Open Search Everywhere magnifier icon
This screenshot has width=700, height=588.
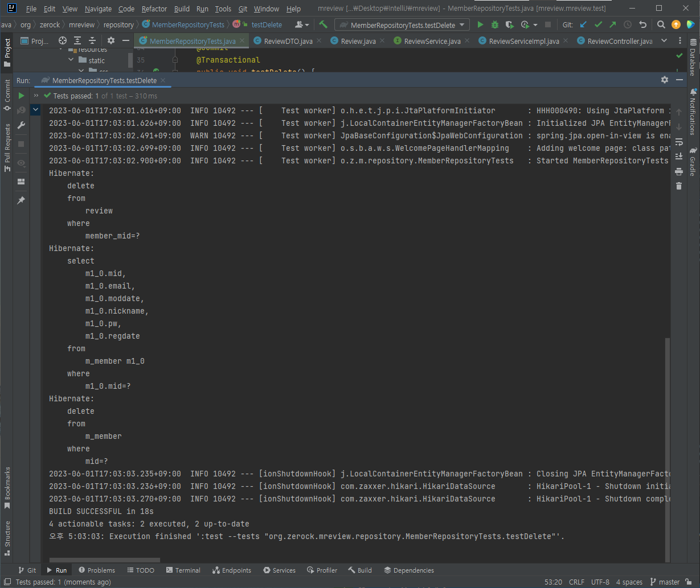pyautogui.click(x=661, y=25)
